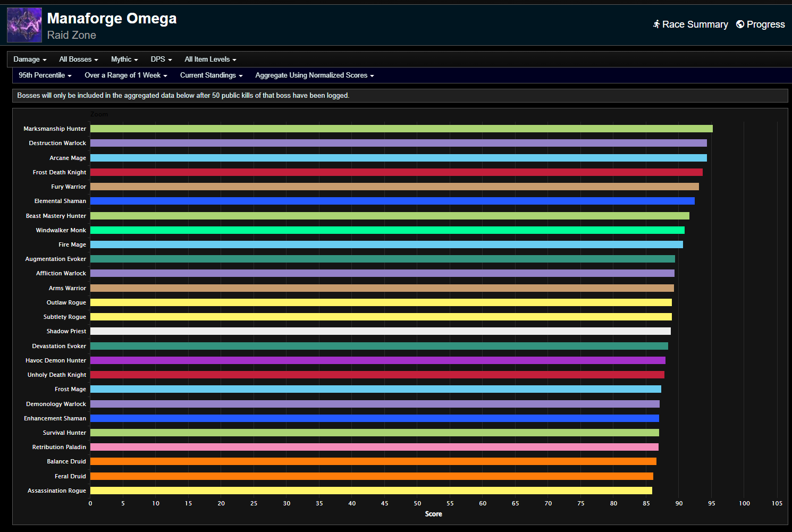The height and width of the screenshot is (532, 792).
Task: Open the Damage dropdown menu
Action: pyautogui.click(x=30, y=60)
